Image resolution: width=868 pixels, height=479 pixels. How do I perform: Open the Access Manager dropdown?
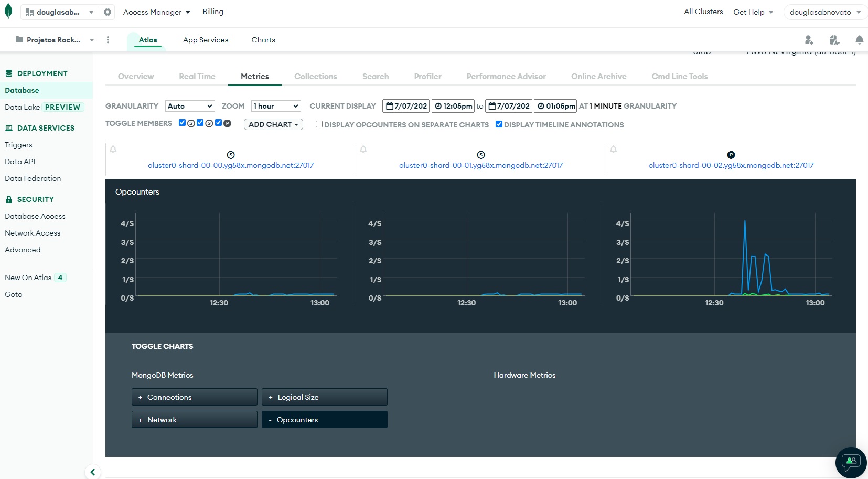point(156,12)
